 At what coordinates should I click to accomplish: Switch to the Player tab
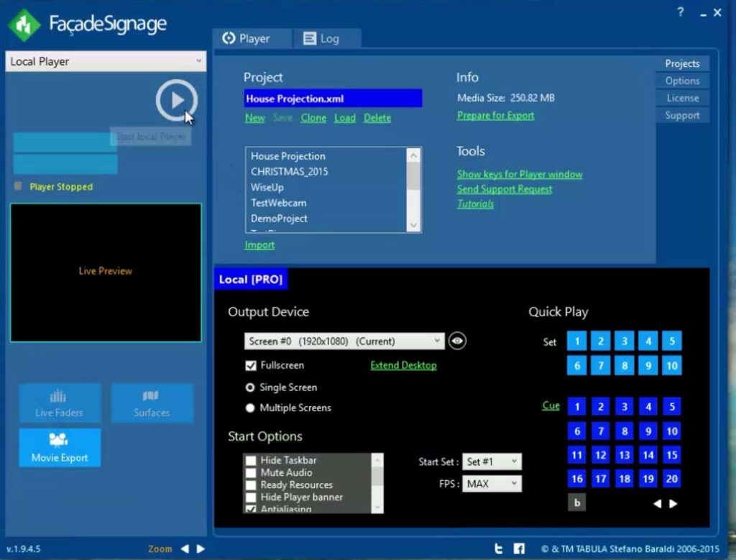[x=252, y=39]
